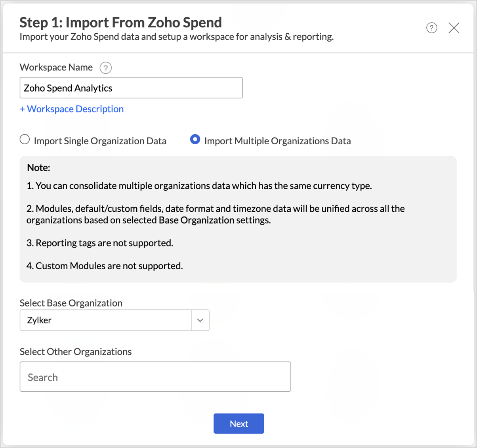Click the note about Custom Modules not supported

105,266
